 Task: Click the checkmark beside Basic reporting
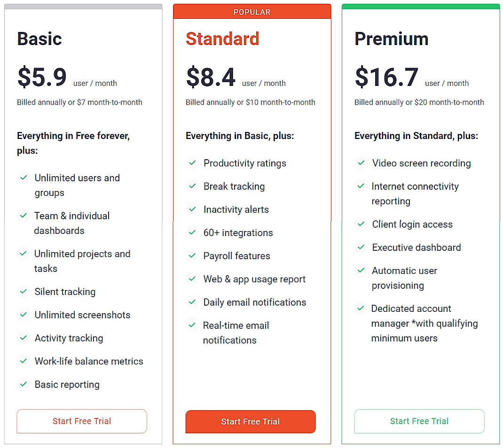(23, 385)
